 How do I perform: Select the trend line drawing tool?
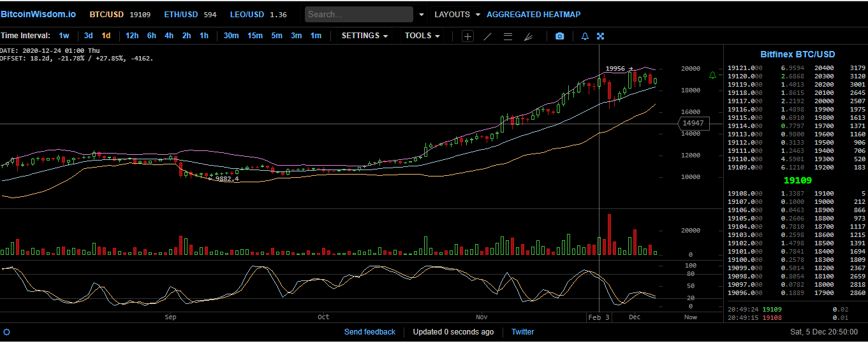tap(488, 36)
